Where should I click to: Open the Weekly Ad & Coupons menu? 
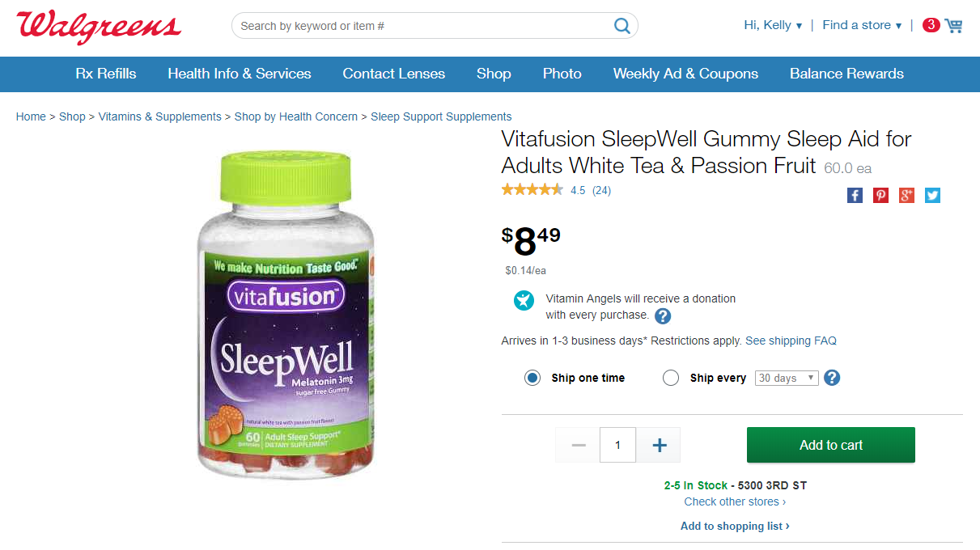[x=685, y=74]
